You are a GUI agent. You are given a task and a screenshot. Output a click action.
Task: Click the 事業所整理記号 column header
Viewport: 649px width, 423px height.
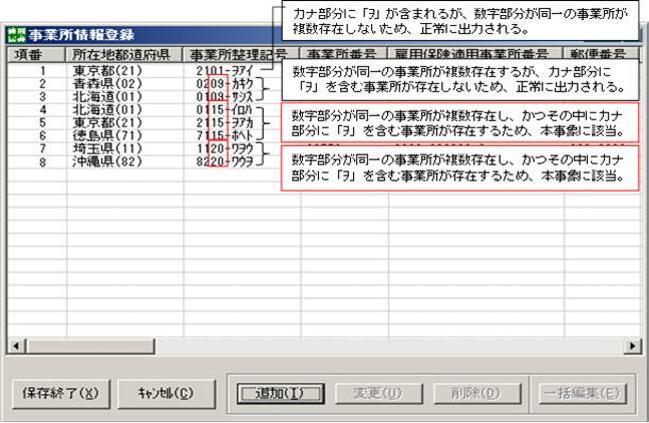pyautogui.click(x=238, y=56)
